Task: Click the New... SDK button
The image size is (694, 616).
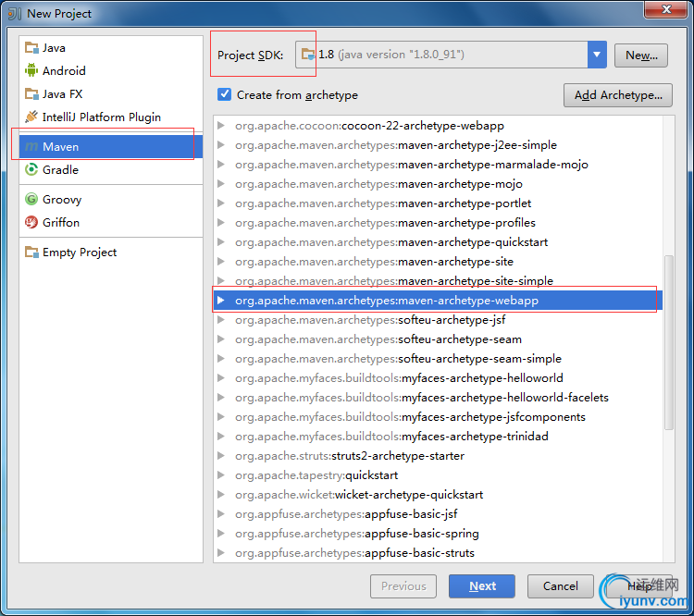Action: click(x=641, y=55)
